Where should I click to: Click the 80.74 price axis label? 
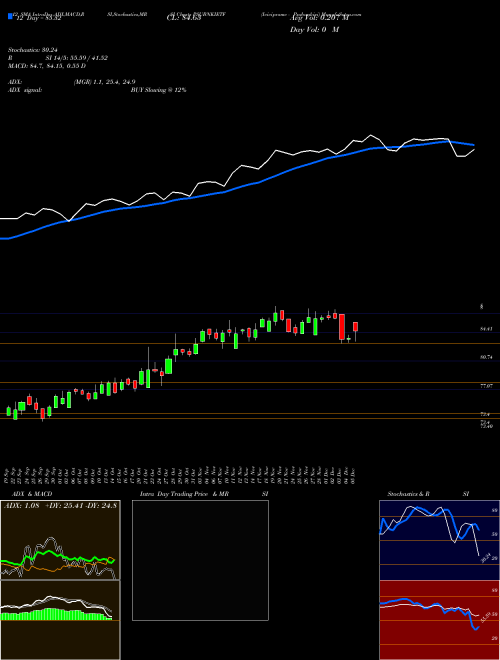(486, 357)
